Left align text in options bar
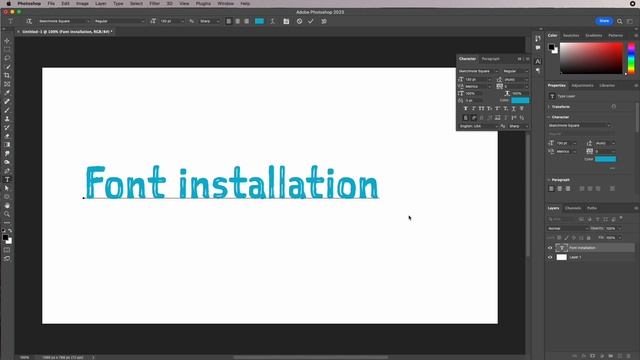Image resolution: width=640 pixels, height=360 pixels. coord(229,21)
